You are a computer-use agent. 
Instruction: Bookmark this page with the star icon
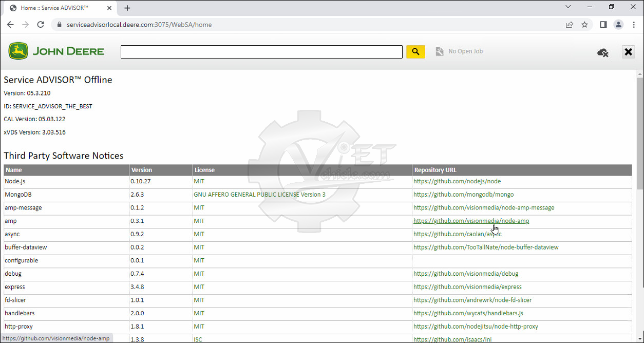coord(584,25)
